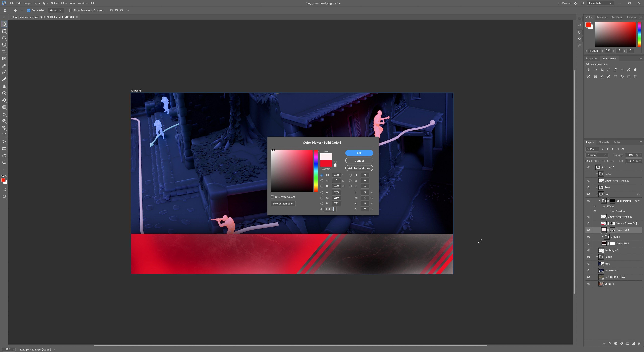The width and height of the screenshot is (644, 352).
Task: Enable Show Transform Controls checkbox
Action: click(x=70, y=10)
